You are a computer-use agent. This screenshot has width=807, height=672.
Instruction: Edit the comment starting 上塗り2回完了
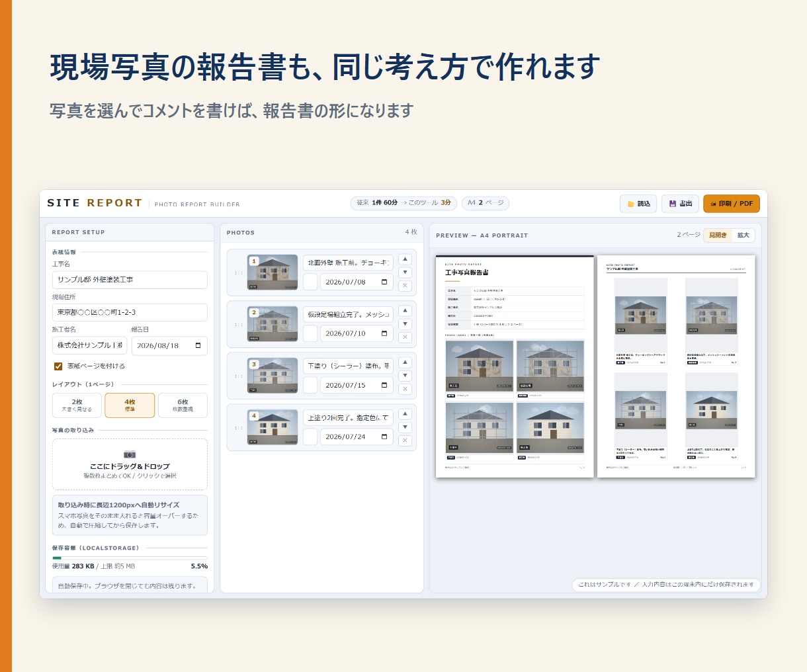click(348, 417)
